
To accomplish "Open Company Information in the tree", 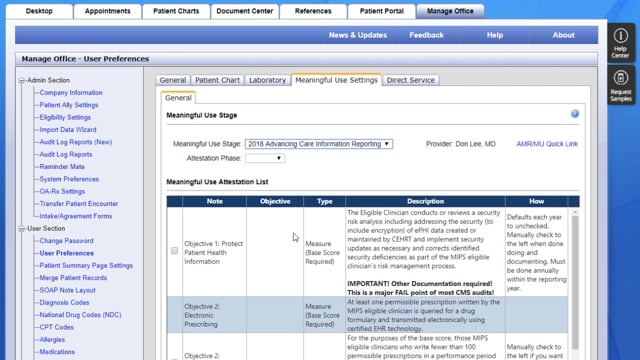I will (x=71, y=93).
